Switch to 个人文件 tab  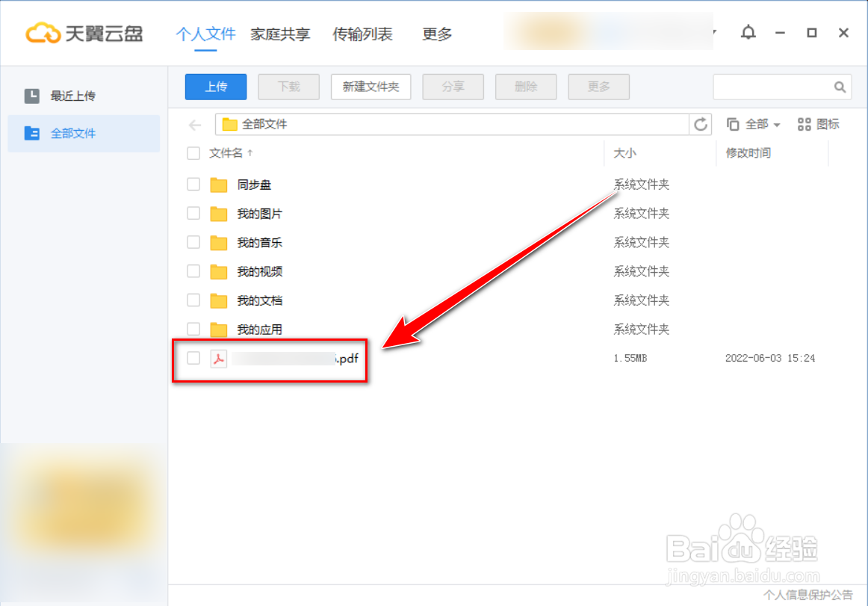pyautogui.click(x=205, y=34)
